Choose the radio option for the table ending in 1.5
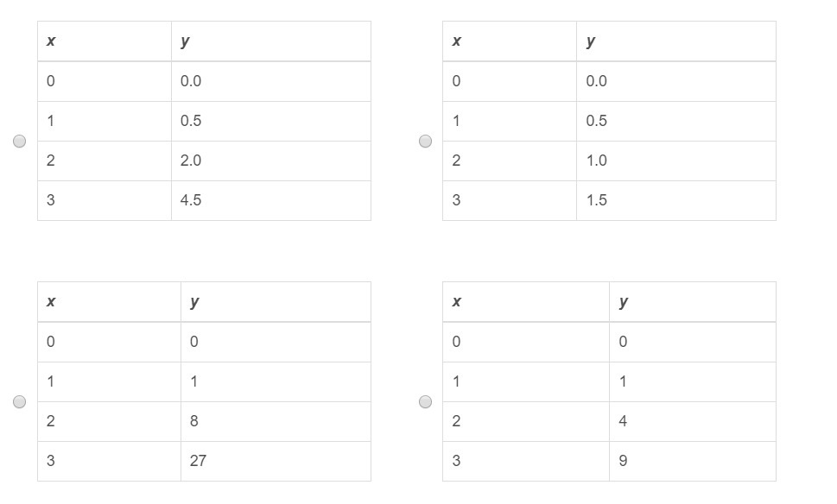The image size is (837, 504). (x=425, y=142)
